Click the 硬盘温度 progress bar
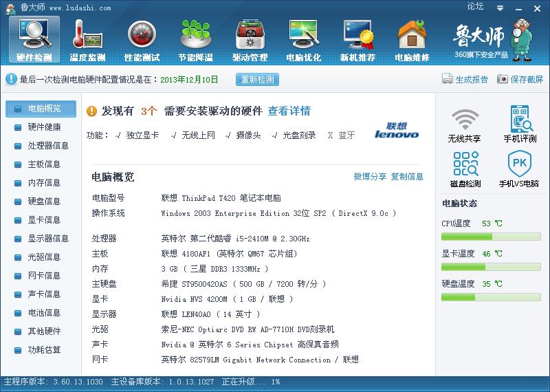Viewport: 550px width, 392px height. pos(491,297)
